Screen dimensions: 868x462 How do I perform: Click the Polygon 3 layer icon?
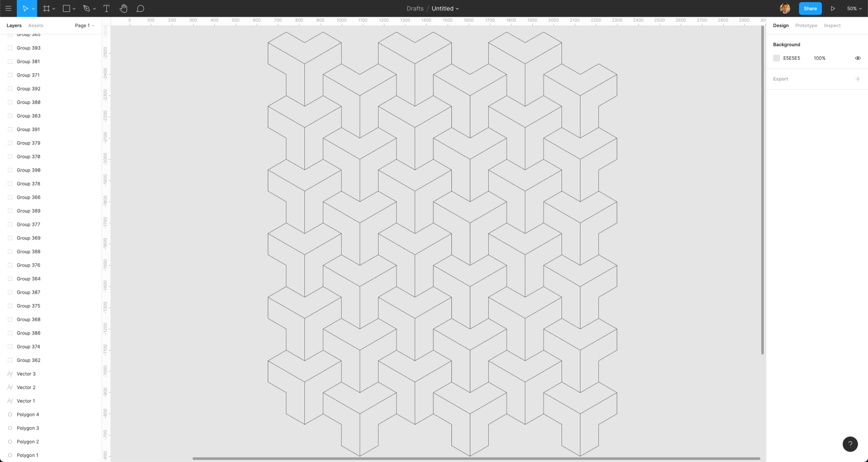click(10, 428)
